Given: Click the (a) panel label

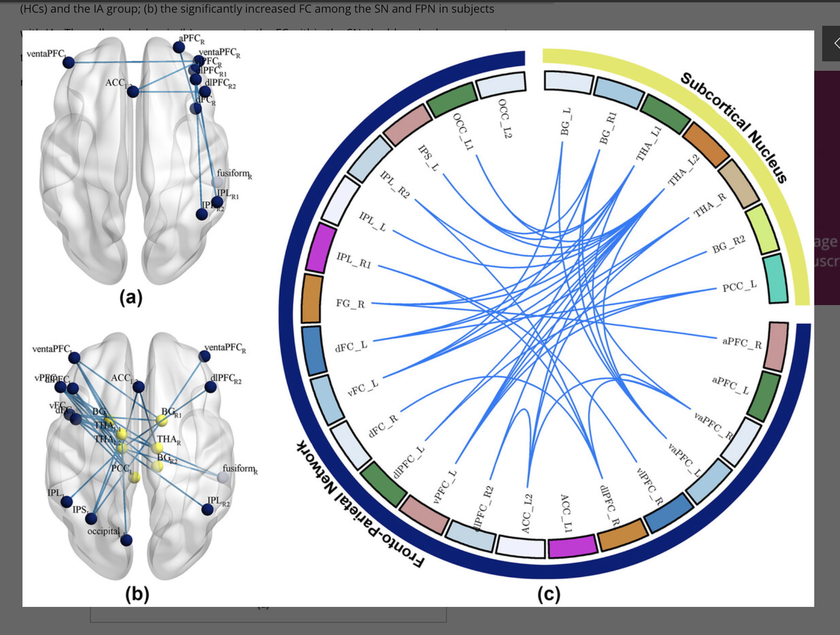Looking at the screenshot, I should 131,297.
